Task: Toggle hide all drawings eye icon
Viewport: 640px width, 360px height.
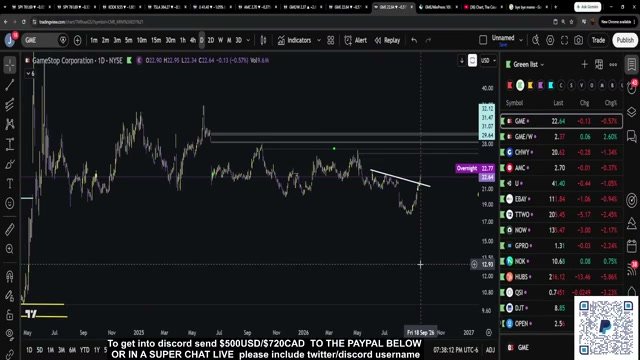Action: click(x=10, y=335)
